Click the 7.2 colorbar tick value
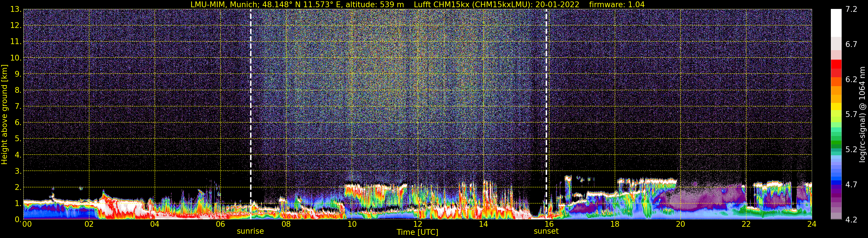Screen dimensions: 868x238 [851, 10]
